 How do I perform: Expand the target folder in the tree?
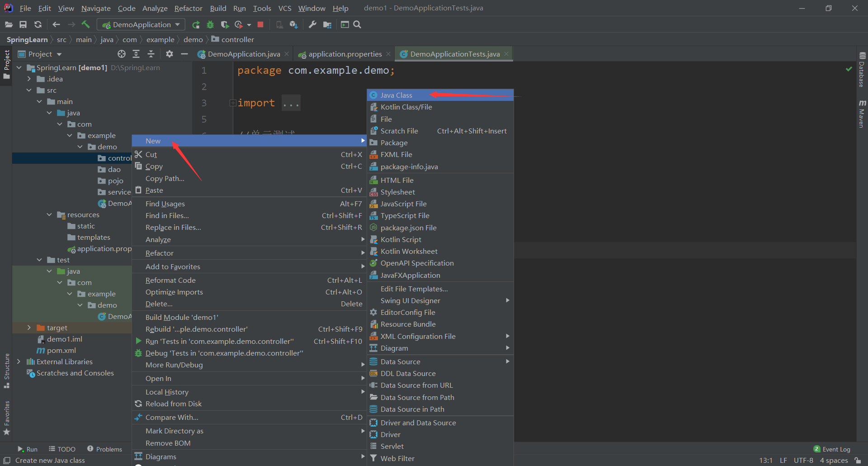click(29, 328)
